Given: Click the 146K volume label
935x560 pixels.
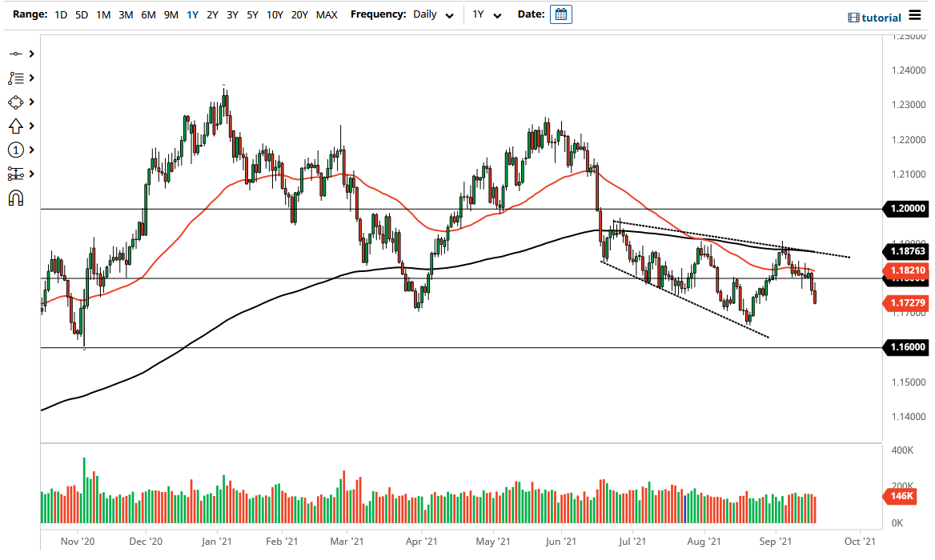Looking at the screenshot, I should (899, 496).
